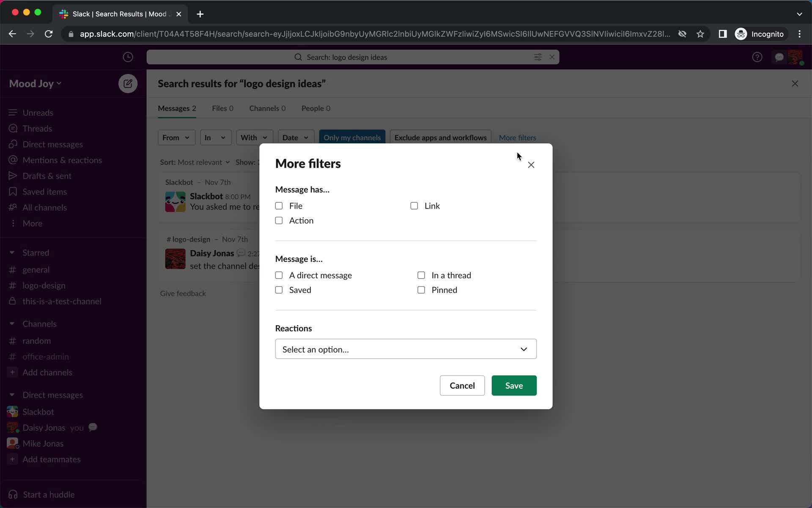Switch to the People tab
This screenshot has height=508, width=812.
(315, 108)
